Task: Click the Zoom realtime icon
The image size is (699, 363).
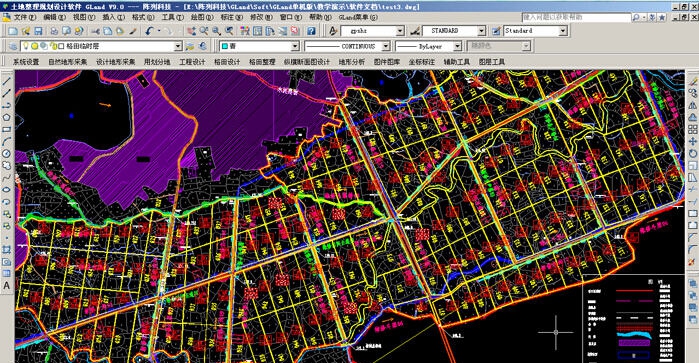Action: pyautogui.click(x=204, y=31)
